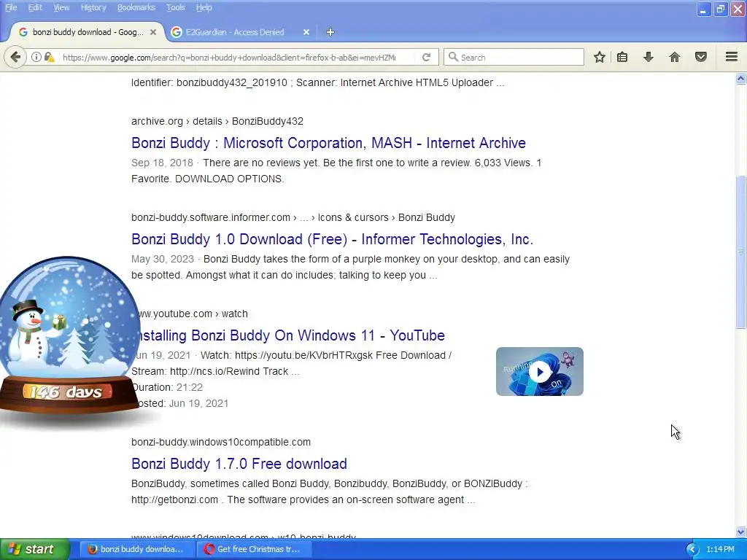The width and height of the screenshot is (747, 560).
Task: Switch to Firefox bonzi buddy taskbar button
Action: (x=136, y=549)
